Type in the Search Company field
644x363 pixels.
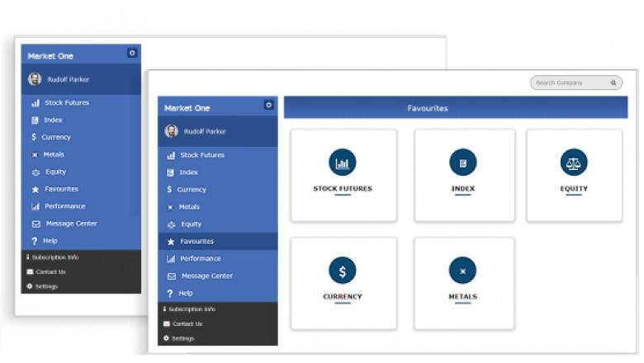570,83
